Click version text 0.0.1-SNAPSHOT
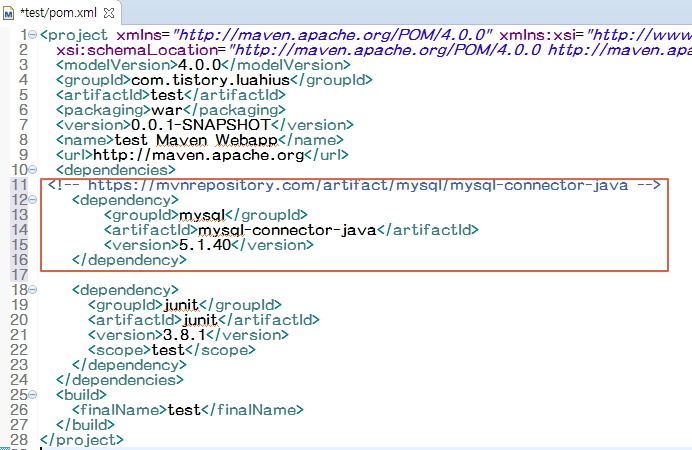The image size is (692, 450). (201, 125)
